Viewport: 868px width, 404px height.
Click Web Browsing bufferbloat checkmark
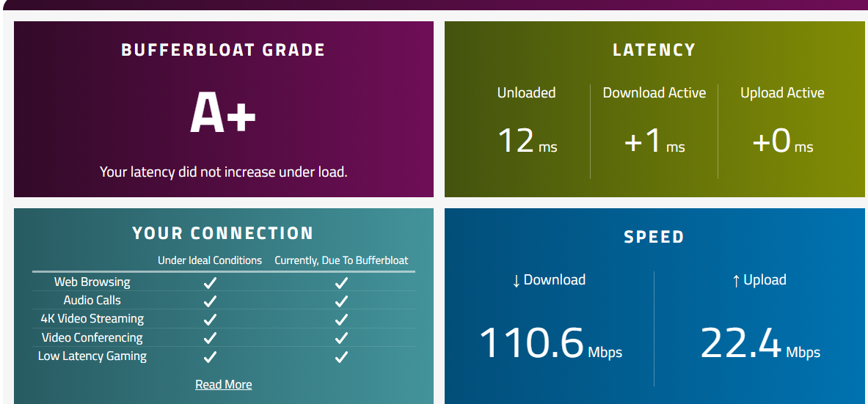pyautogui.click(x=341, y=282)
